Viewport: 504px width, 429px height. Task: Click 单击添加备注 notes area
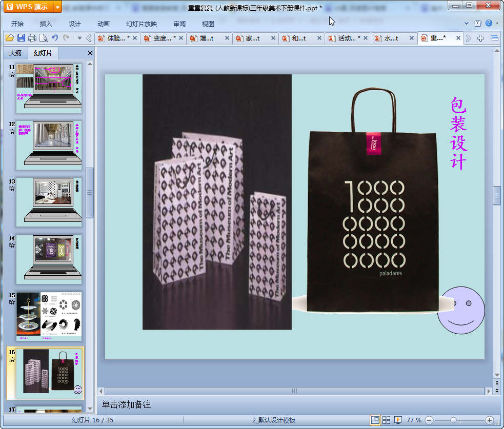126,405
